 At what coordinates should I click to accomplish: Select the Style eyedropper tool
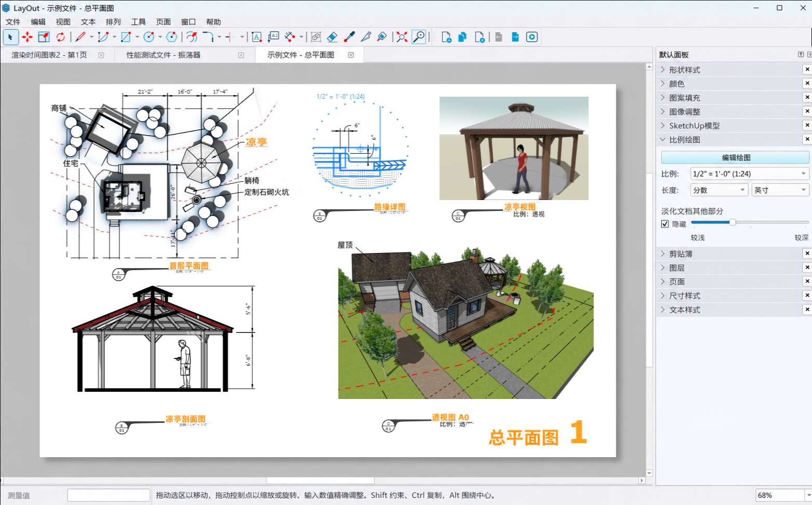tap(349, 37)
